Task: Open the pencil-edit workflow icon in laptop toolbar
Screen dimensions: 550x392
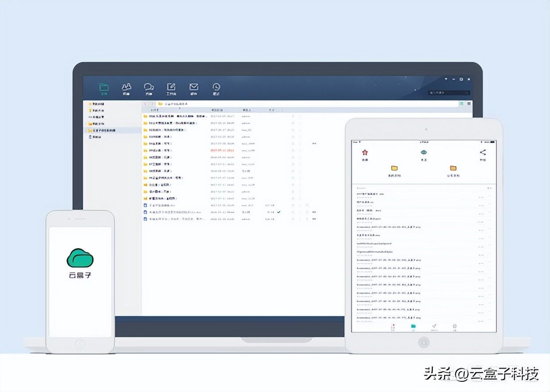Action: (x=171, y=88)
